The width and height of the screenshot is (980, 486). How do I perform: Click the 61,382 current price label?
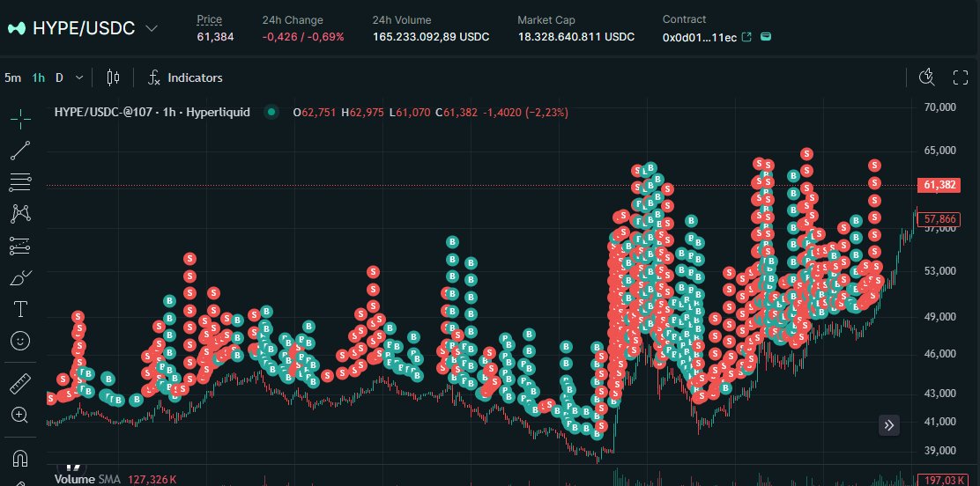tap(939, 185)
